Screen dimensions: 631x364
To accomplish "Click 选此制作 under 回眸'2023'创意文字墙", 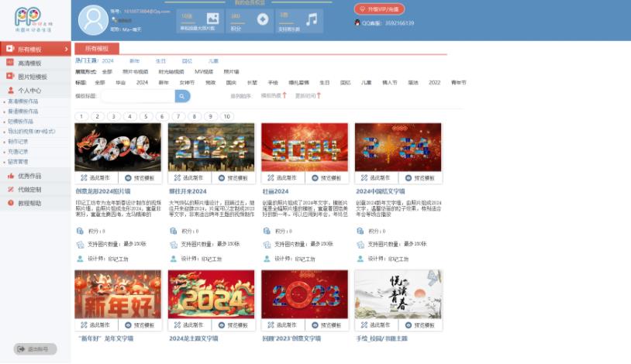I will [282, 325].
